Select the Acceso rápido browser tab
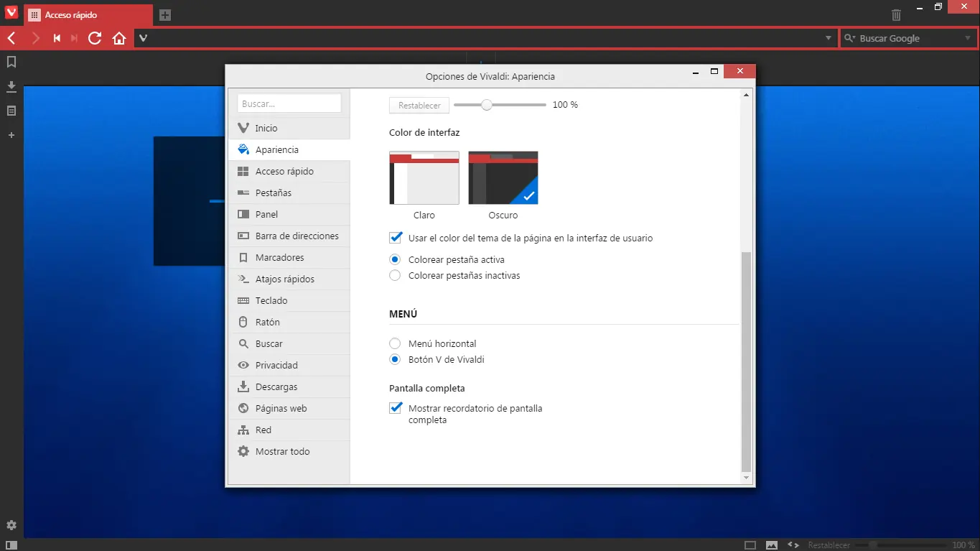The width and height of the screenshot is (980, 551). click(x=88, y=15)
